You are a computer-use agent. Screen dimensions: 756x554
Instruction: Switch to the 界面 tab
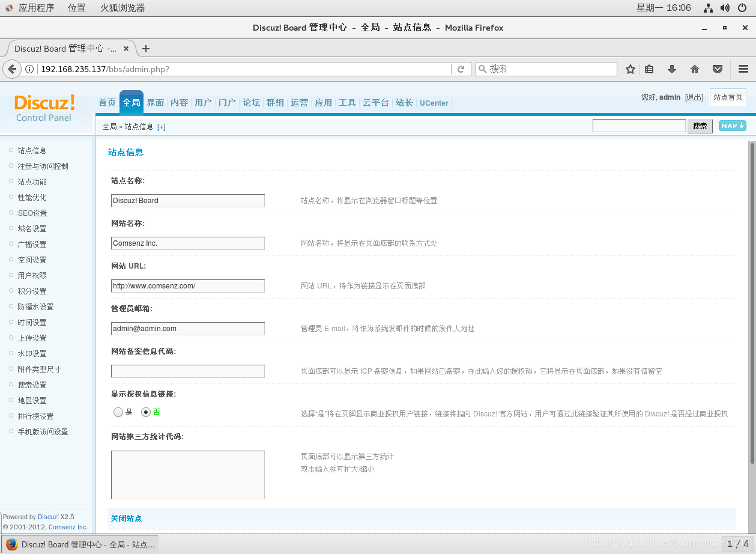[x=155, y=103]
